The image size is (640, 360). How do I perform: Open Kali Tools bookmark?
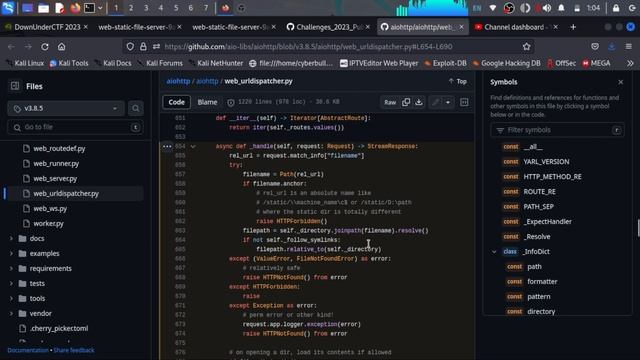click(x=69, y=63)
